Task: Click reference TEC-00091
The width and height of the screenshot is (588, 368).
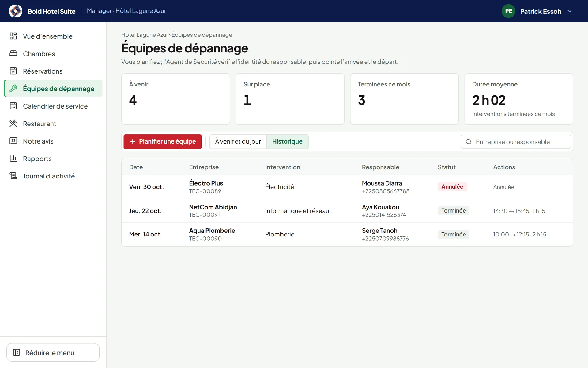Action: pyautogui.click(x=204, y=215)
